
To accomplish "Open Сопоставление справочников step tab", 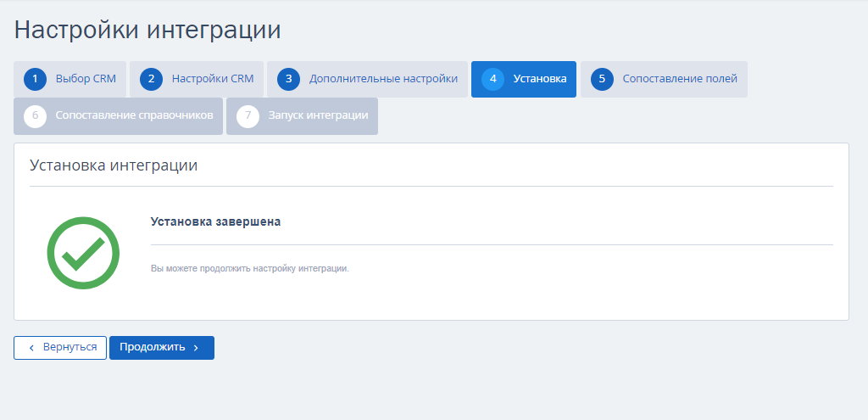I will point(118,116).
